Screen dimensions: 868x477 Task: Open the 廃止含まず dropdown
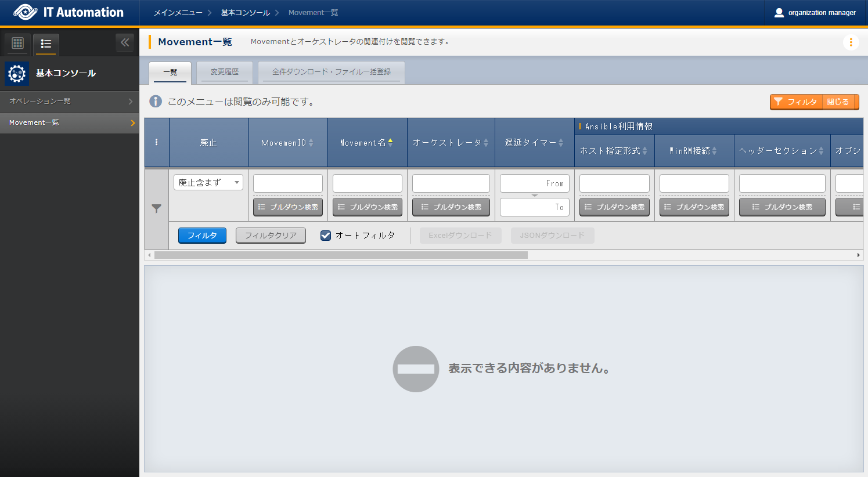click(208, 183)
